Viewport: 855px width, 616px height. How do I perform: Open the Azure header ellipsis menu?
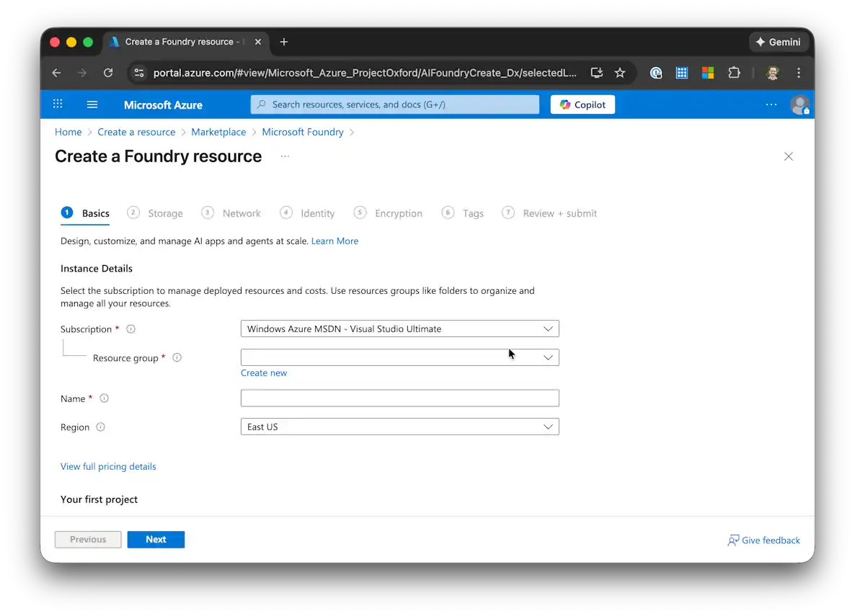771,104
